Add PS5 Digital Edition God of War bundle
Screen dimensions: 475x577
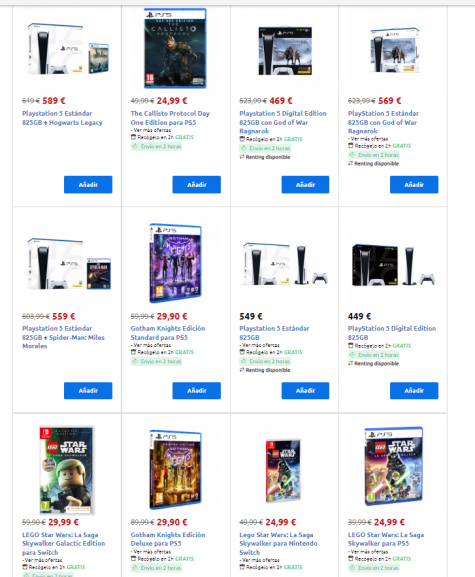coord(305,184)
